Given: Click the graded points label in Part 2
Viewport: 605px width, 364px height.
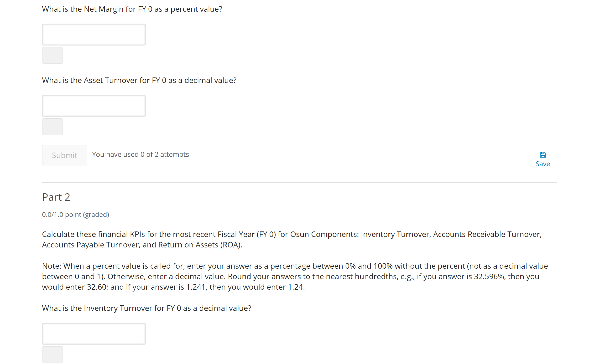Looking at the screenshot, I should 75,214.
